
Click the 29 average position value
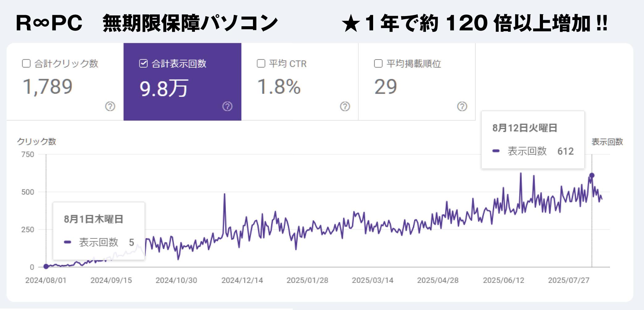pos(385,87)
